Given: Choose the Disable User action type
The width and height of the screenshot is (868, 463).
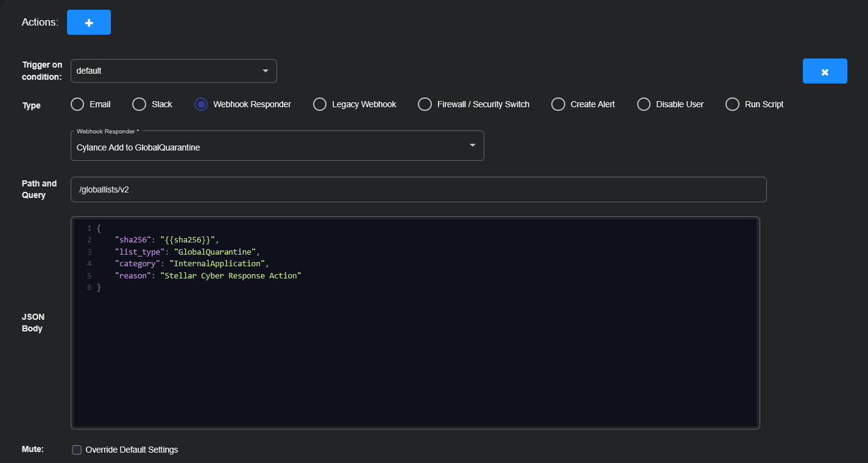Looking at the screenshot, I should [x=644, y=104].
